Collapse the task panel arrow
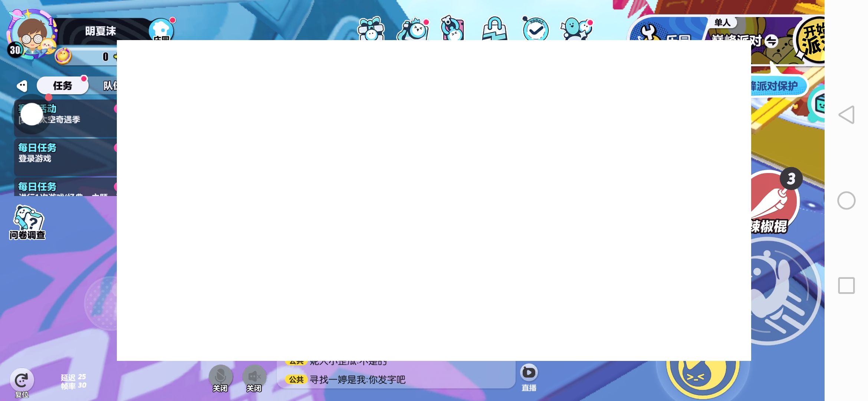 [x=22, y=86]
